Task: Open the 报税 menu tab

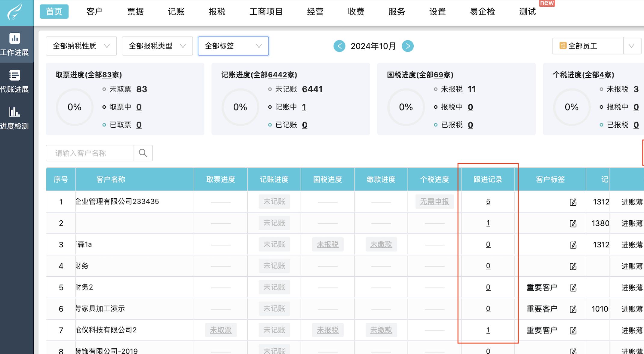Action: tap(217, 12)
